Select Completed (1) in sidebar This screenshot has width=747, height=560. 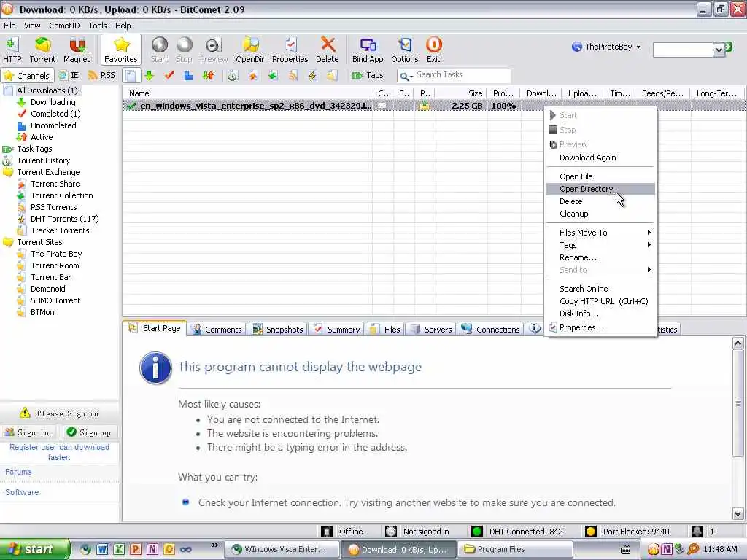[x=55, y=114]
